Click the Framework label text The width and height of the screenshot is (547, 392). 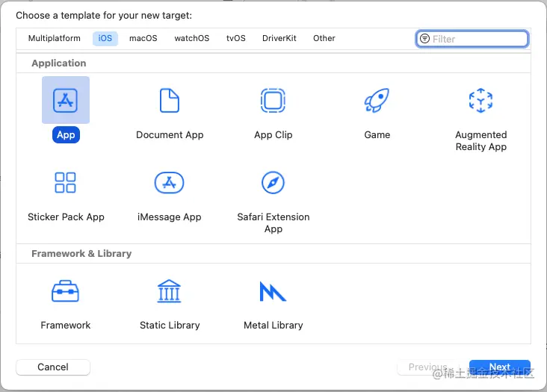click(66, 326)
